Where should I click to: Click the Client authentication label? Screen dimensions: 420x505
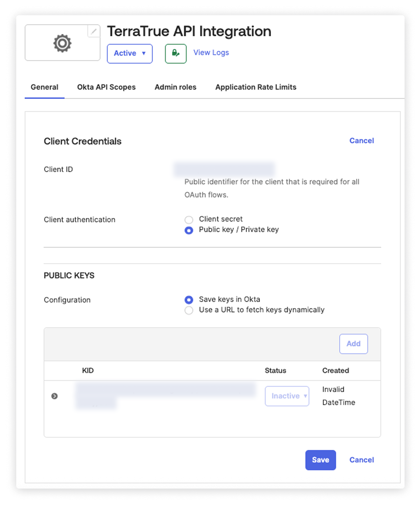coord(80,220)
